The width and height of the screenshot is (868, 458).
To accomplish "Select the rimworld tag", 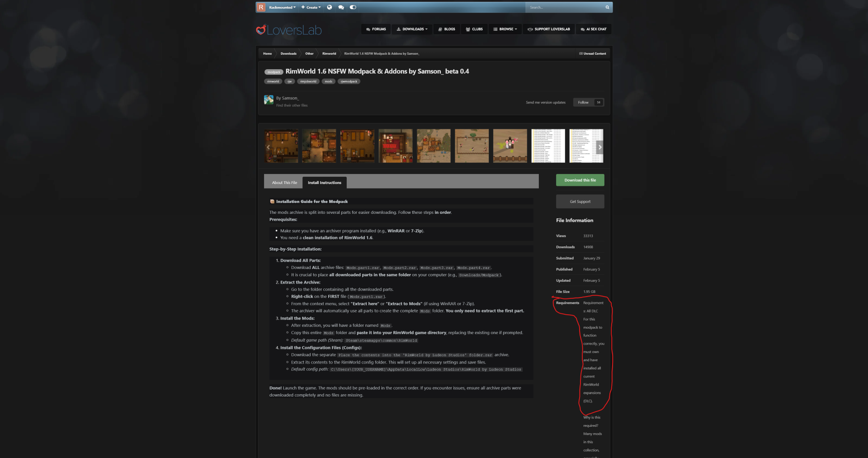I will (273, 81).
